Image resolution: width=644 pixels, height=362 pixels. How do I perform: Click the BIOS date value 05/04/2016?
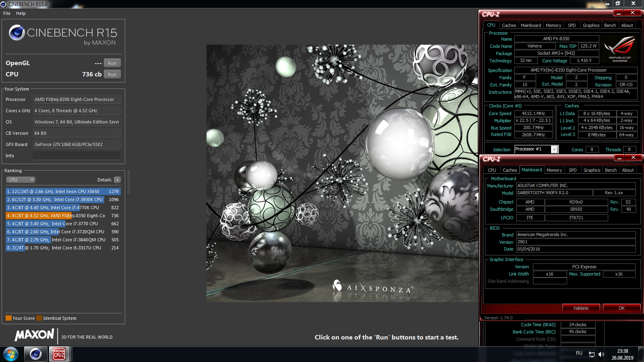pos(576,249)
